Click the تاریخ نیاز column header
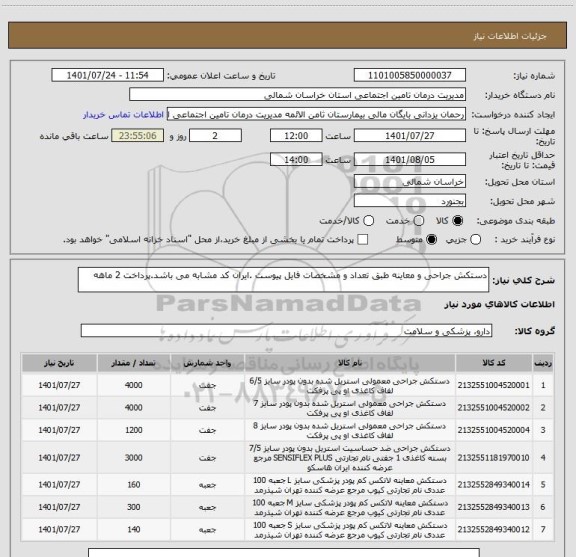This screenshot has width=576, height=557. (59, 363)
